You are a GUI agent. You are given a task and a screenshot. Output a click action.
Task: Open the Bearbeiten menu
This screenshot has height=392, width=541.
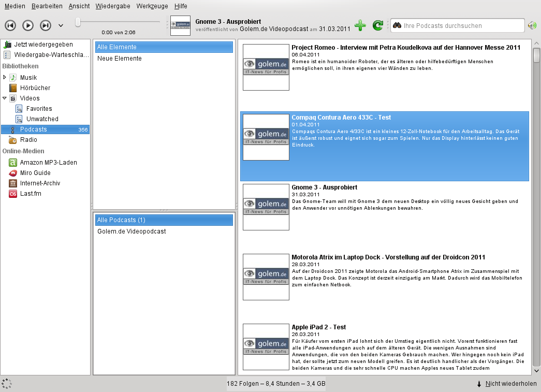[x=47, y=6]
